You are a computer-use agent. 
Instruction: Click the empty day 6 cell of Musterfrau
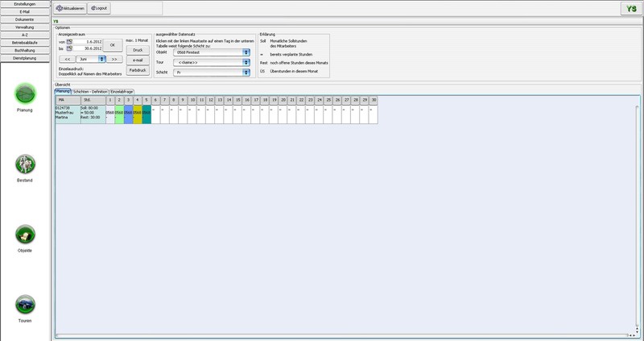click(155, 114)
